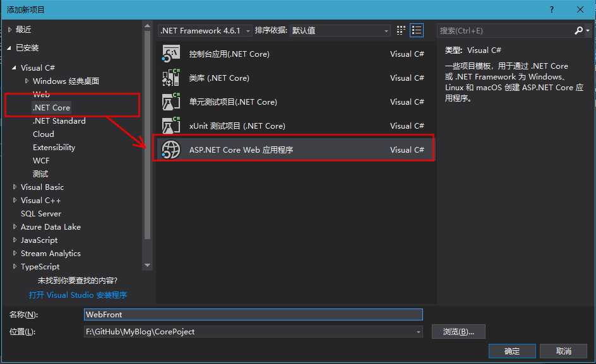
Task: Expand the TypeScript node
Action: (x=15, y=266)
